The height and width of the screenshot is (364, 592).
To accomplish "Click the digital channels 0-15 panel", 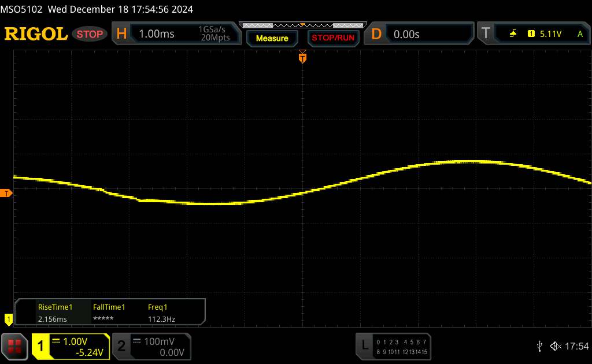I will pyautogui.click(x=402, y=347).
